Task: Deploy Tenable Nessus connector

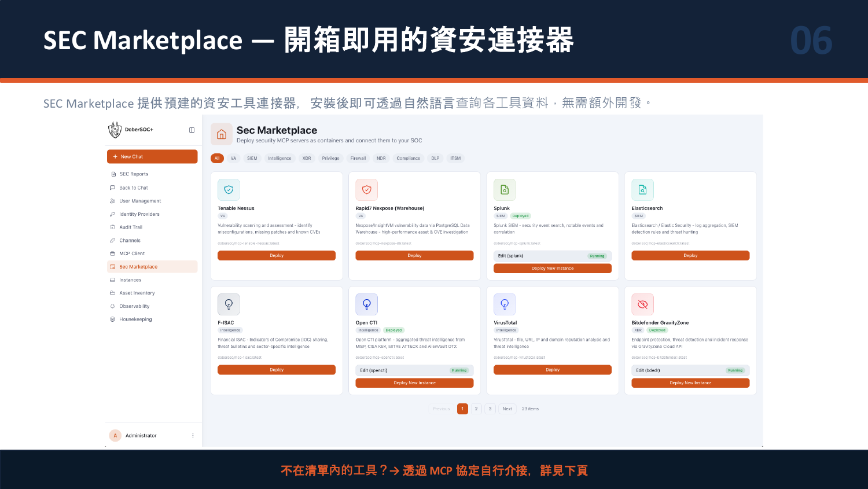Action: (x=277, y=255)
